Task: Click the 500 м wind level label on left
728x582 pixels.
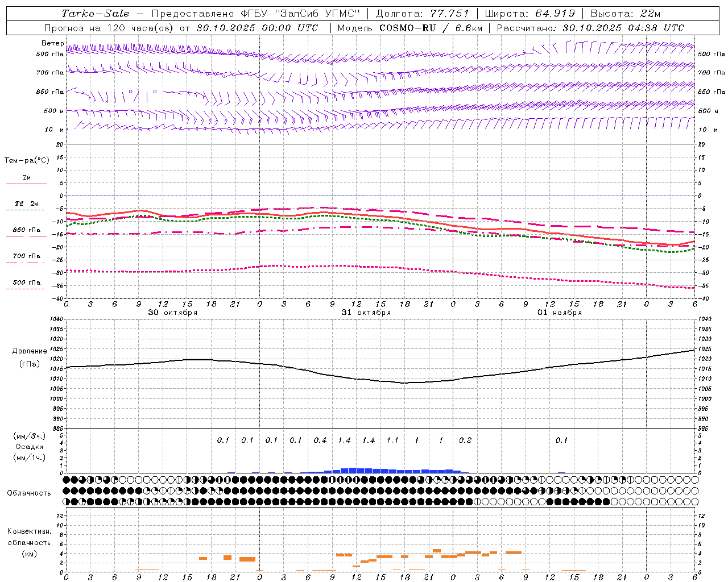Action: [54, 111]
